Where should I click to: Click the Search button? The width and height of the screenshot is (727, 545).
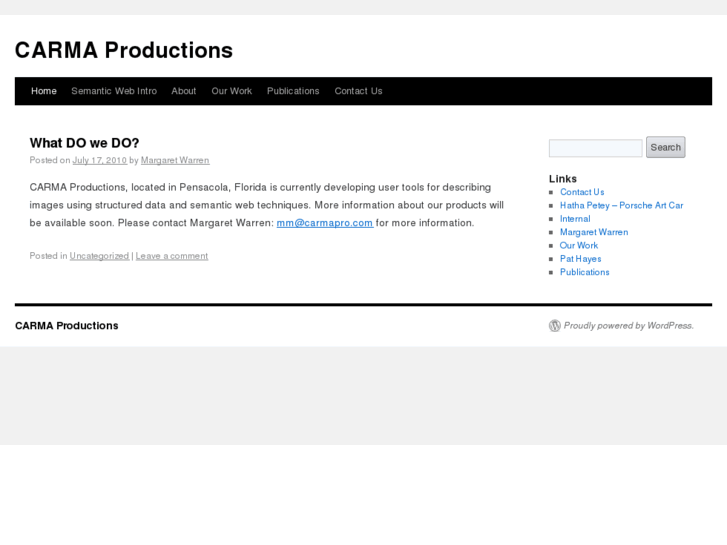click(665, 148)
